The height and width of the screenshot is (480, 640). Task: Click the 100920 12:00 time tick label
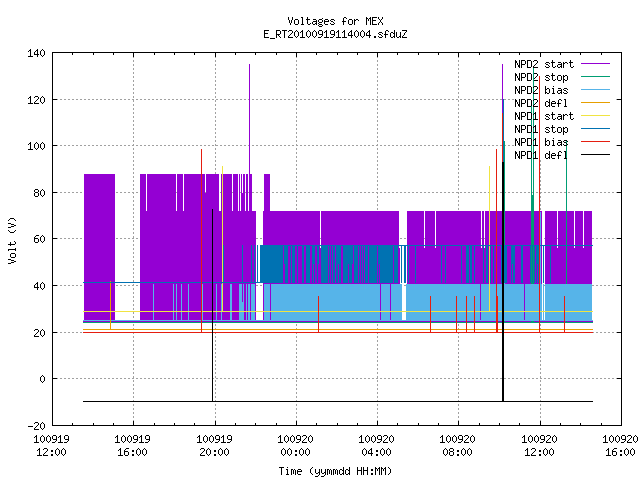(539, 446)
